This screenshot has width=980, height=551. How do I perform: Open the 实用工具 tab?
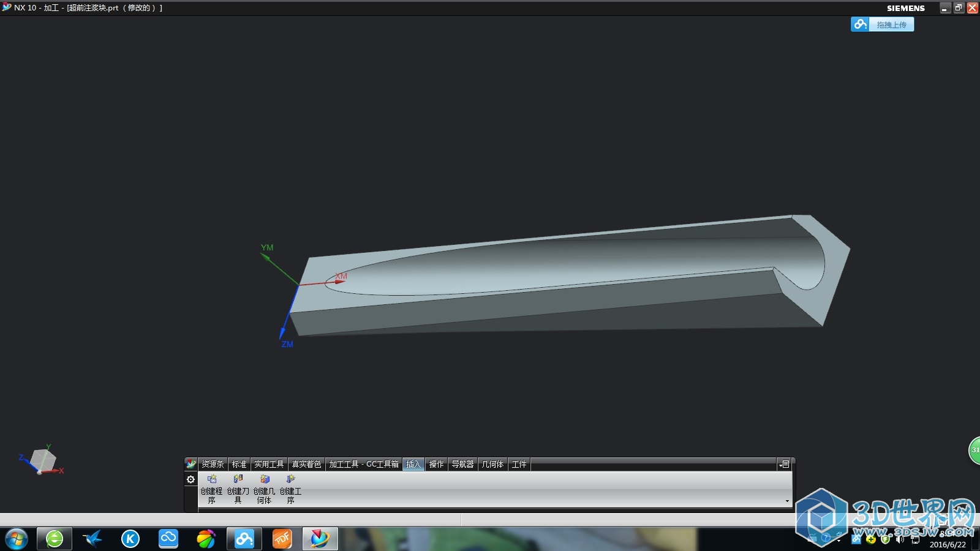pyautogui.click(x=269, y=465)
